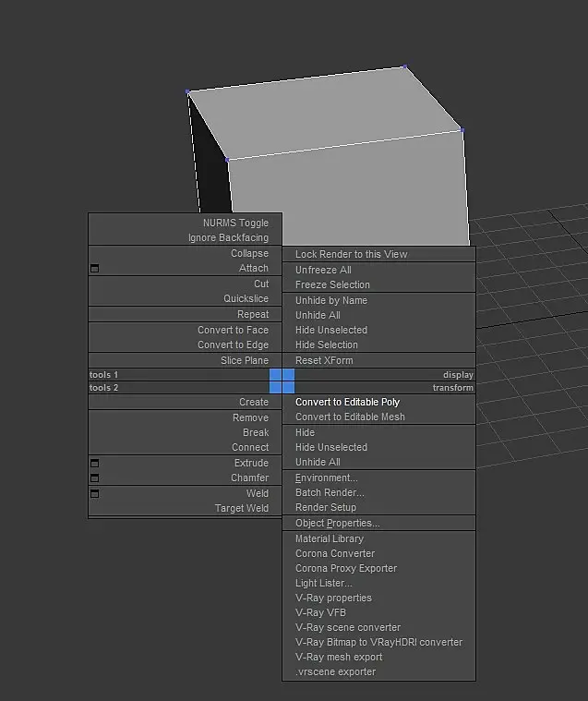Open Extrude settings box icon
Viewport: 588px width, 701px height.
pyautogui.click(x=94, y=463)
